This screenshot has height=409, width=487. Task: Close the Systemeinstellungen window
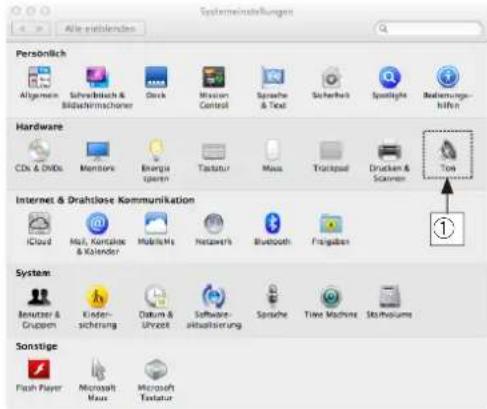coord(16,11)
